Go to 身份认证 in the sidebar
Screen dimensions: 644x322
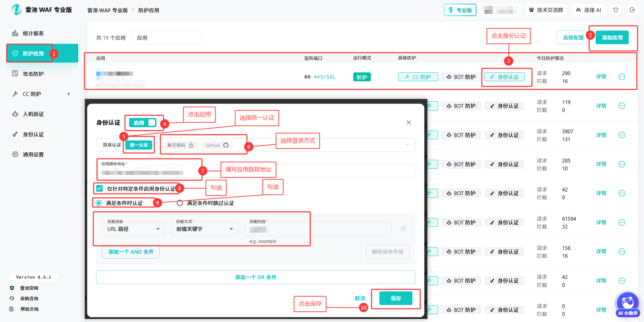[x=42, y=134]
